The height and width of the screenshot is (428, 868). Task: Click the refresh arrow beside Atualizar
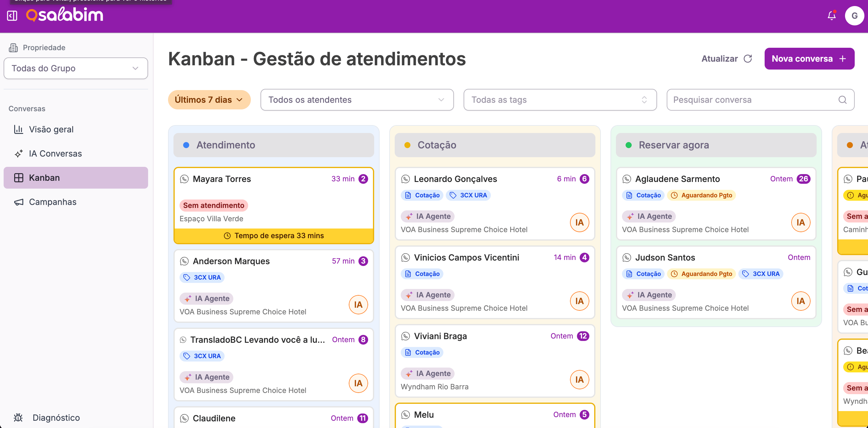coord(748,59)
